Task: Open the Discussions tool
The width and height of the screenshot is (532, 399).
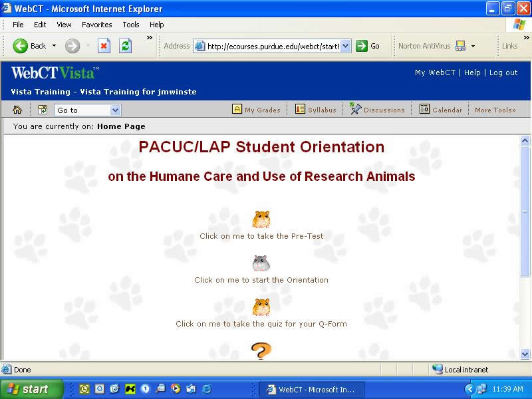Action: (x=377, y=110)
